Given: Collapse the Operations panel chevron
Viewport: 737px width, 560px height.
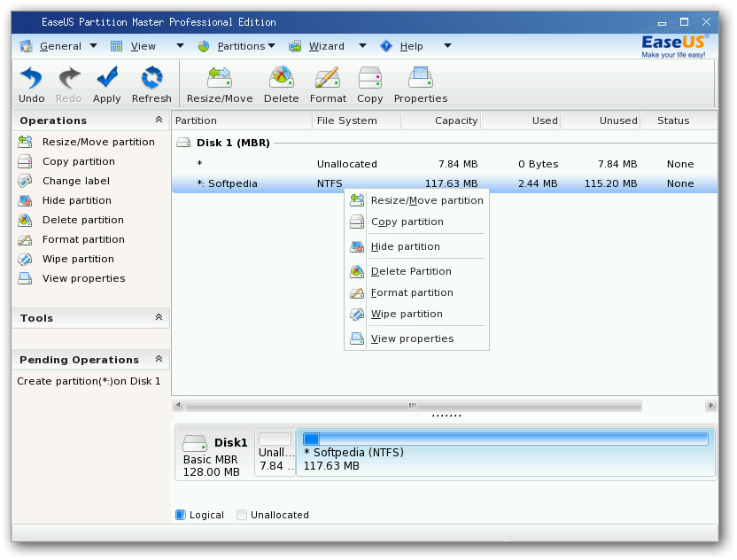Looking at the screenshot, I should 159,120.
